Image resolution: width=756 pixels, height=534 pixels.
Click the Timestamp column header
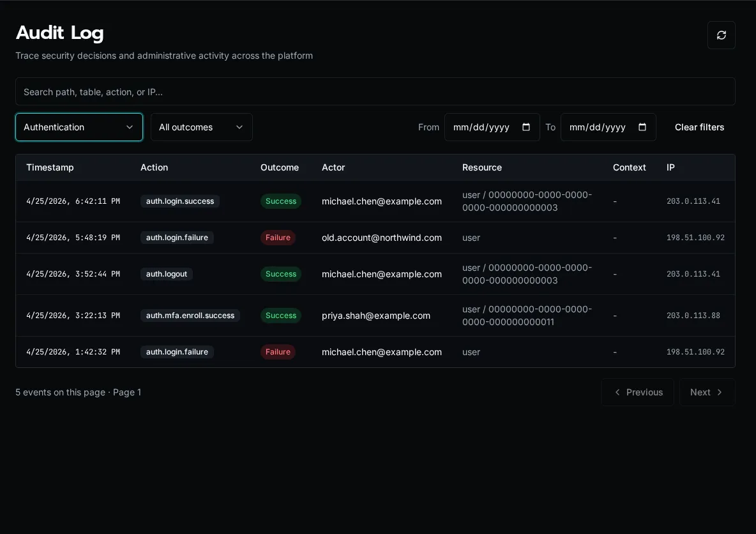pyautogui.click(x=50, y=167)
